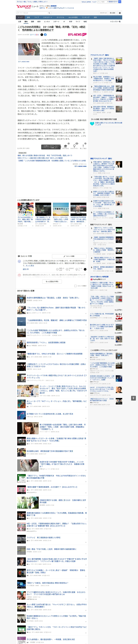The height and width of the screenshot is (644, 138).
Task: Click the 共感した reaction icon on first comment
Action: pos(57,269)
